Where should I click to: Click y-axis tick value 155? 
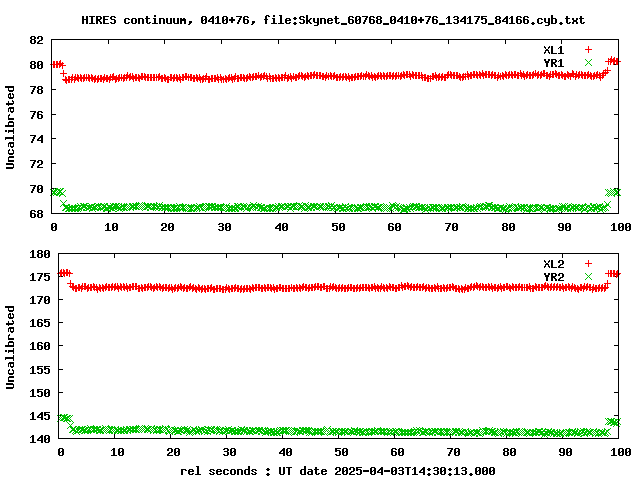pos(40,370)
